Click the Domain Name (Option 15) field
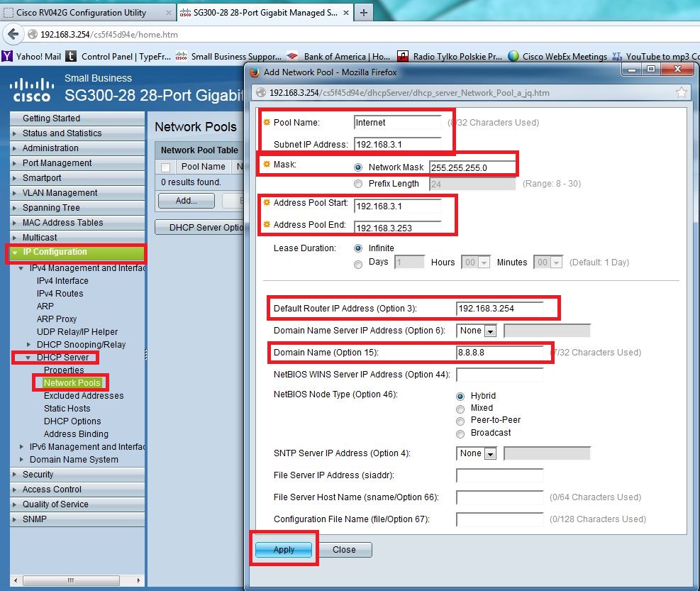 coord(499,353)
